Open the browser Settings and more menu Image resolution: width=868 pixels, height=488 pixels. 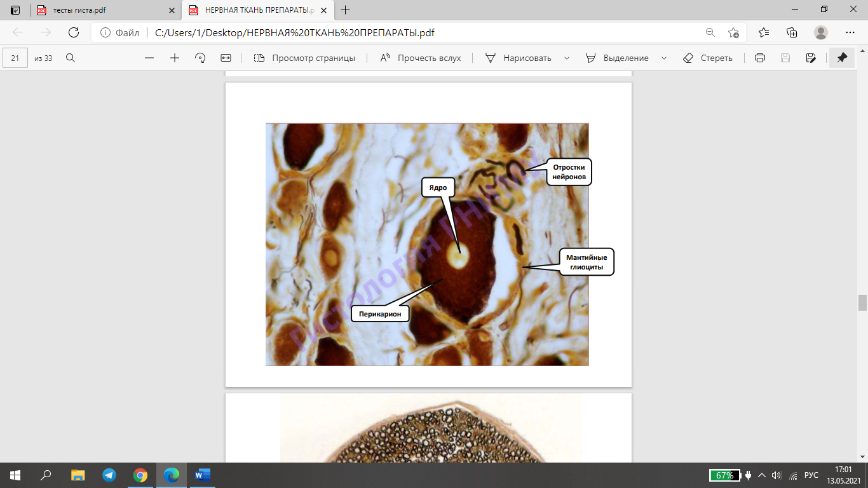850,33
